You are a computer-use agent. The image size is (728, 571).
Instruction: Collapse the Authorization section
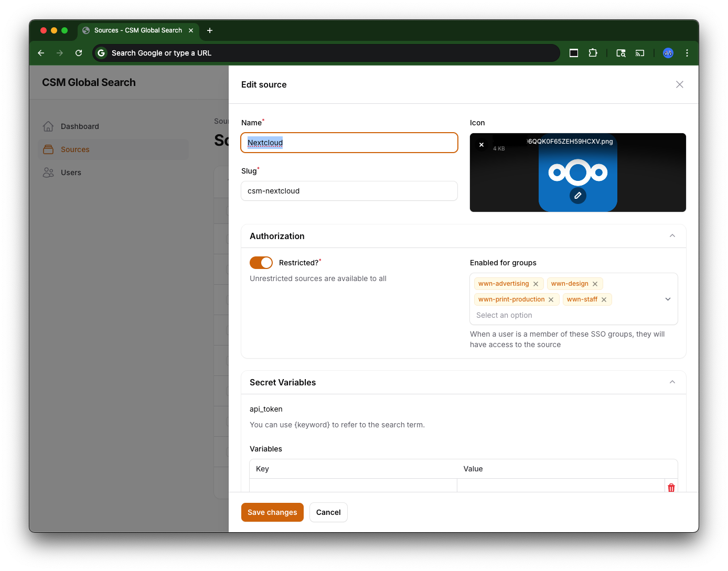pyautogui.click(x=672, y=236)
